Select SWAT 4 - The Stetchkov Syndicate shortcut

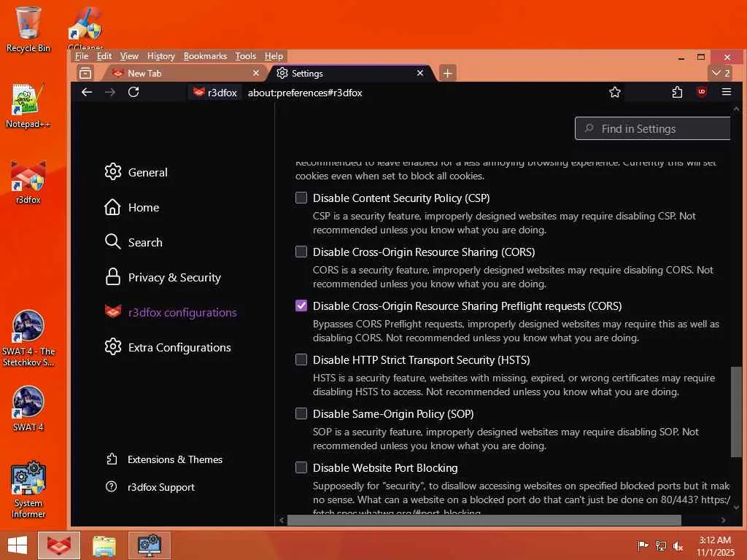coord(28,338)
